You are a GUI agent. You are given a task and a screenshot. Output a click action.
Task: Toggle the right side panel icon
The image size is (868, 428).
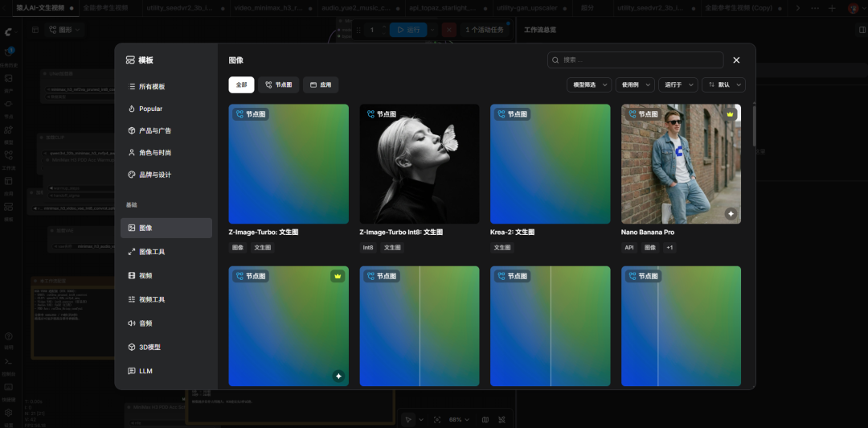tap(862, 30)
